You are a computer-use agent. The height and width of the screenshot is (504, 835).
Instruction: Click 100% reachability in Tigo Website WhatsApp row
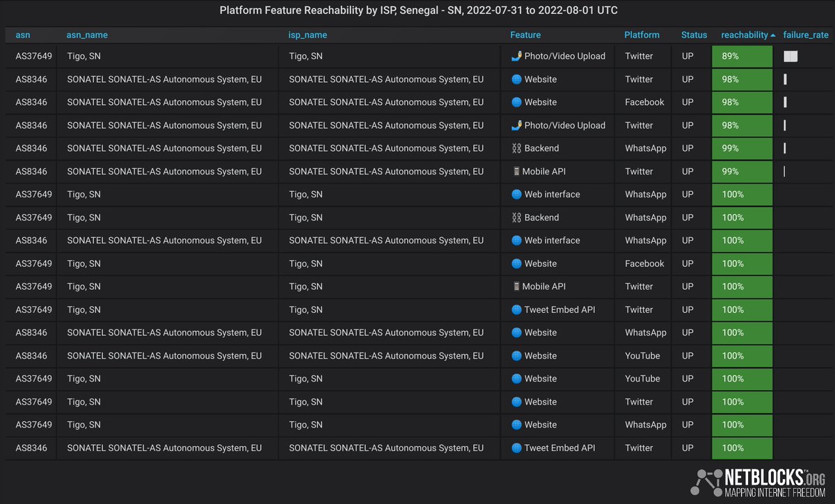coord(742,425)
